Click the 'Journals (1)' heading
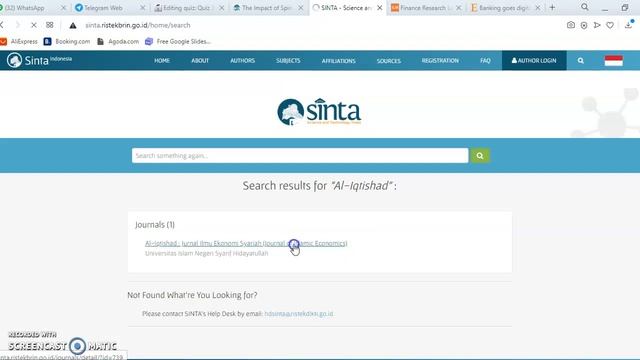Viewport: 640px width, 360px height. click(x=155, y=224)
